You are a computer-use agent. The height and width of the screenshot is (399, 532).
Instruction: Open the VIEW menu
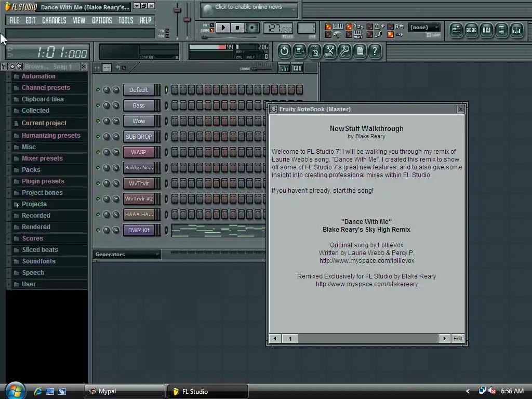[x=79, y=20]
